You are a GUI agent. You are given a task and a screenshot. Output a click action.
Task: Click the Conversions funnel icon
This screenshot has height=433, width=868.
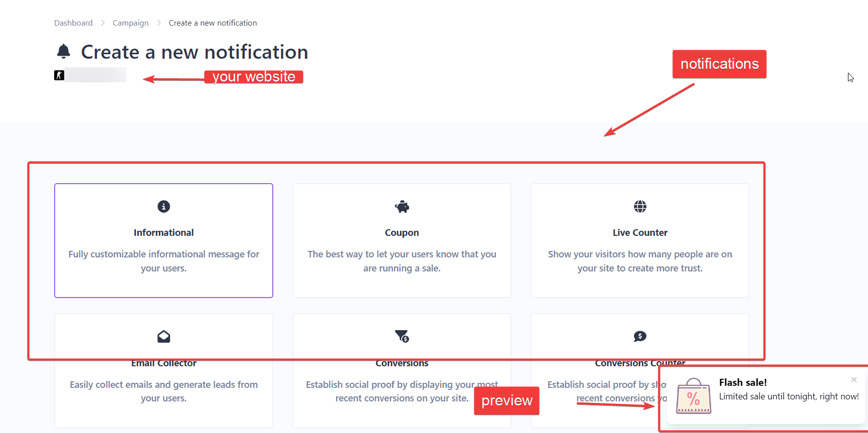(x=402, y=336)
